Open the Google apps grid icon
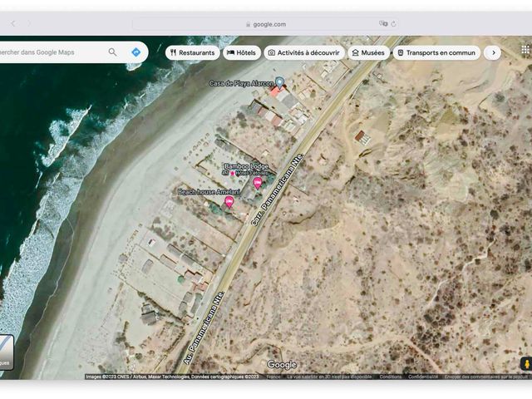Image resolution: width=532 pixels, height=399 pixels. (525, 50)
